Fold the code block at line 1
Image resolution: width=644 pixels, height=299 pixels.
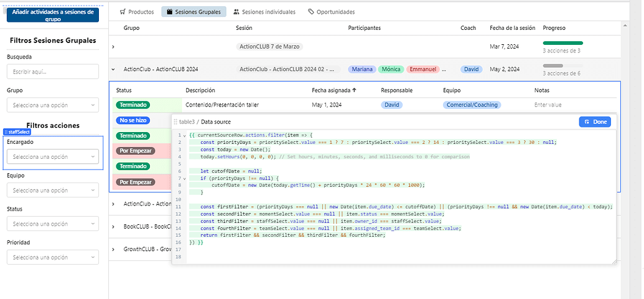tap(184, 135)
